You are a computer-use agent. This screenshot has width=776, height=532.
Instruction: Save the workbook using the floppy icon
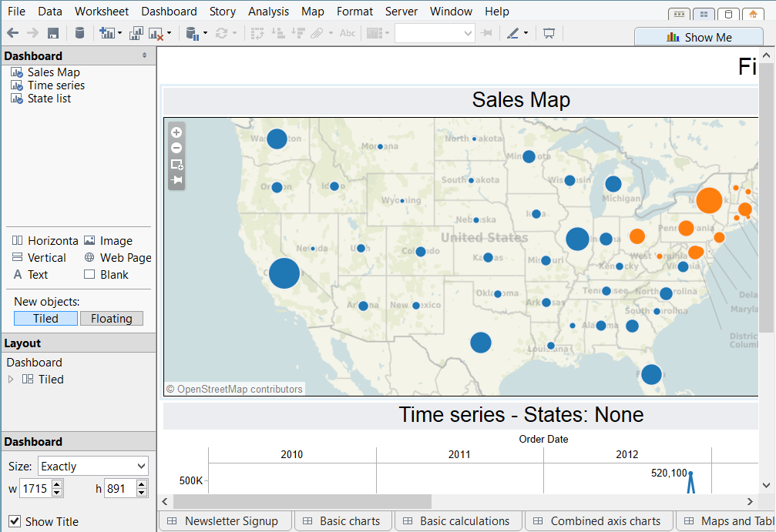[53, 33]
